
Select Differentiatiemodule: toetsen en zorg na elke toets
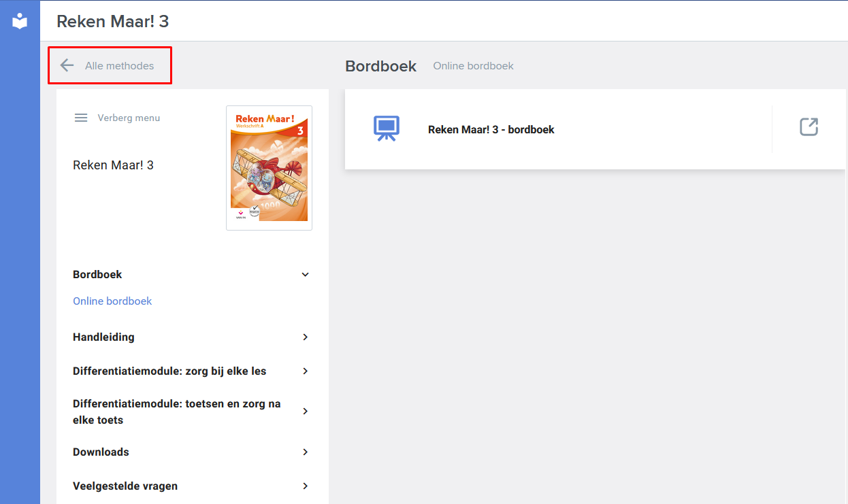pos(177,412)
